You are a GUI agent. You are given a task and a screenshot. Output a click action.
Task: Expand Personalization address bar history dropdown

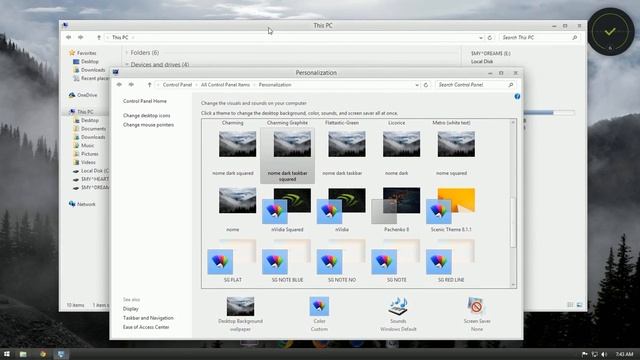417,85
